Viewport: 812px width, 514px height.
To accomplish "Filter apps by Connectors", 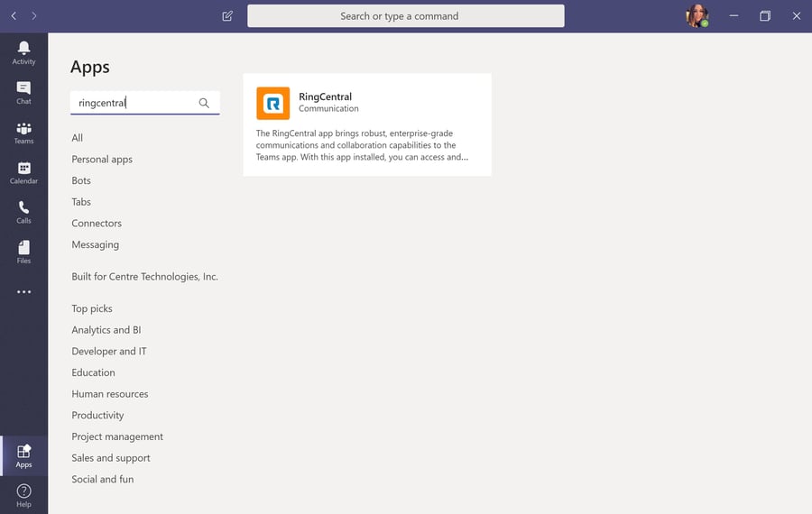I will (97, 223).
